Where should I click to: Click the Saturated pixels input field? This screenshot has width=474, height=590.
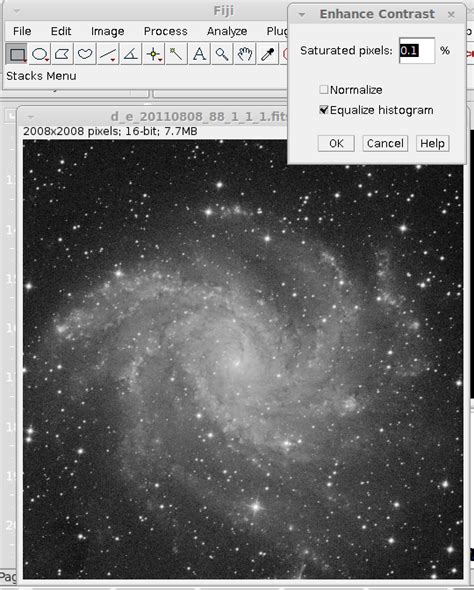click(x=417, y=50)
